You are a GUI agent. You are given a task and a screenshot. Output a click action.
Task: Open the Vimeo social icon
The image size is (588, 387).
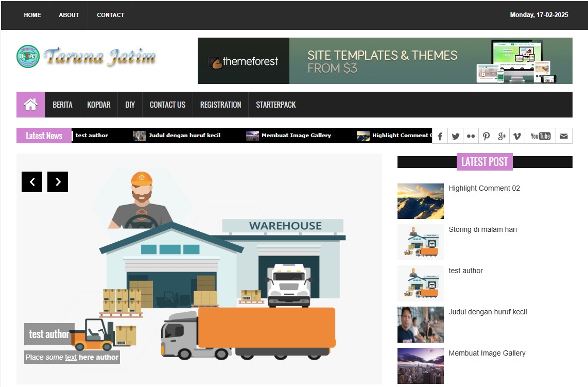coord(517,136)
